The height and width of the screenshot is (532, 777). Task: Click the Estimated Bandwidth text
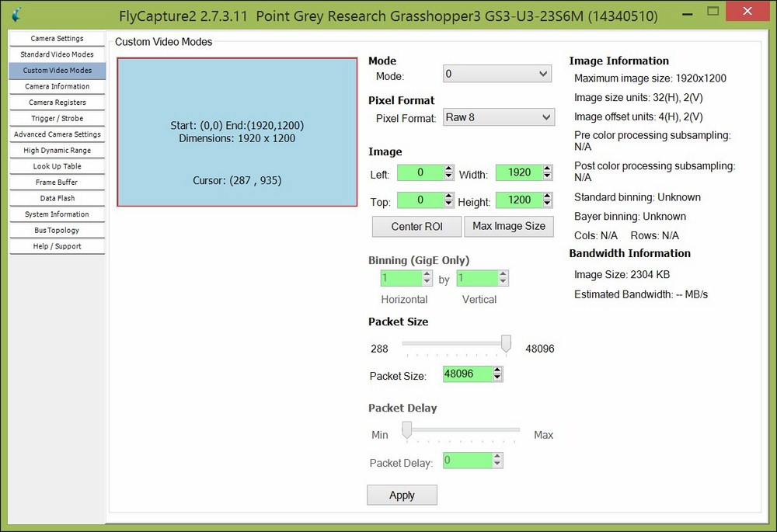tap(641, 294)
